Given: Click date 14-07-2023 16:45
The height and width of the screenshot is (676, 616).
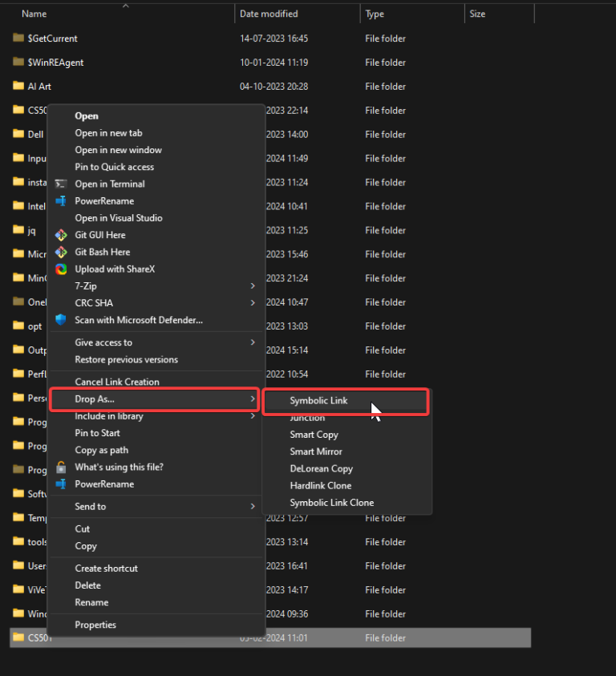Looking at the screenshot, I should pyautogui.click(x=274, y=38).
